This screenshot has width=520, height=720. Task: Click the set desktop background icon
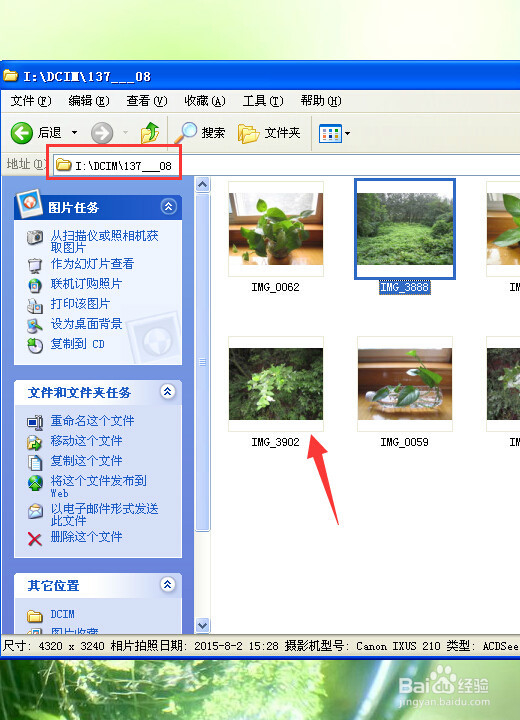tap(35, 326)
